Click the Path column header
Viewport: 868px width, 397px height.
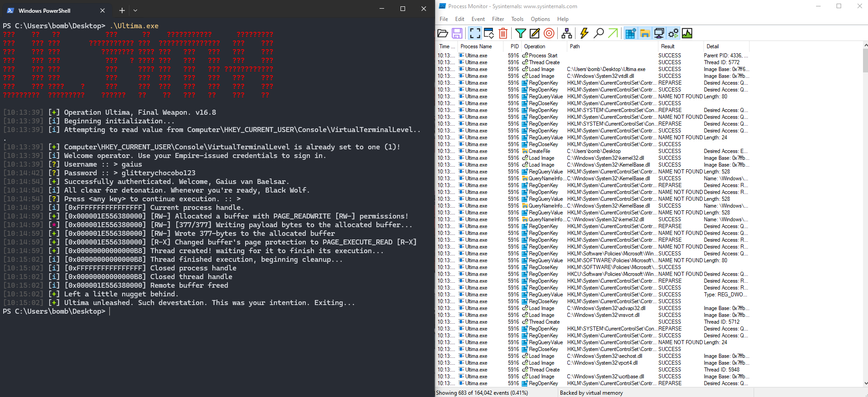[x=612, y=46]
